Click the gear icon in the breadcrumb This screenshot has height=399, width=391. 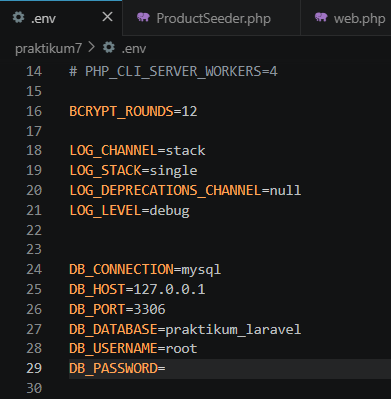[109, 48]
